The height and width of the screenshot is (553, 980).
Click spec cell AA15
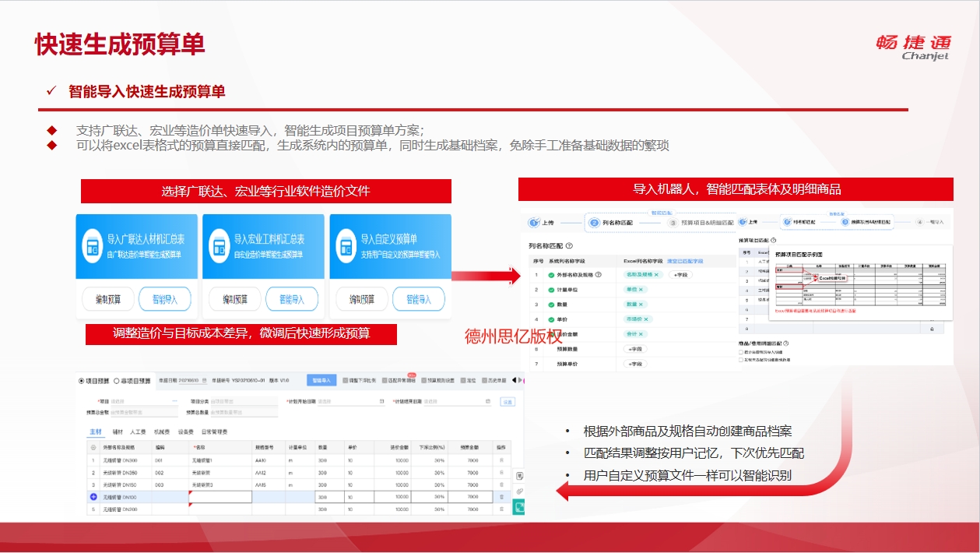tap(269, 484)
